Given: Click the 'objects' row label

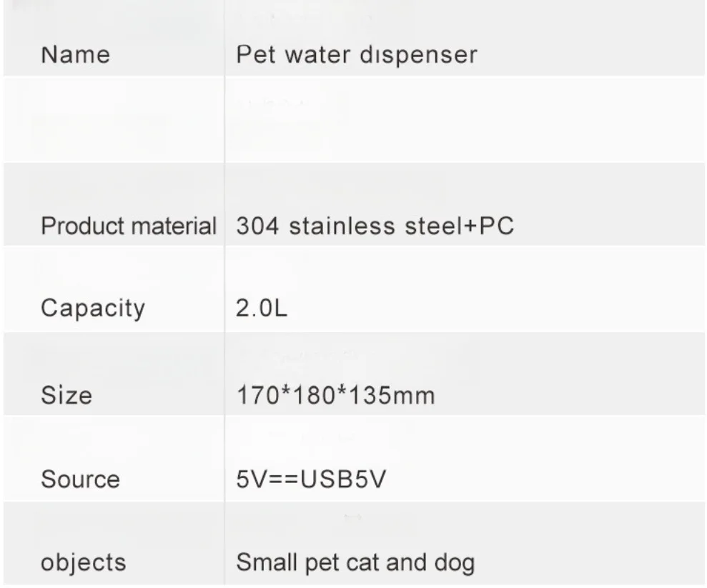Looking at the screenshot, I should 83,562.
